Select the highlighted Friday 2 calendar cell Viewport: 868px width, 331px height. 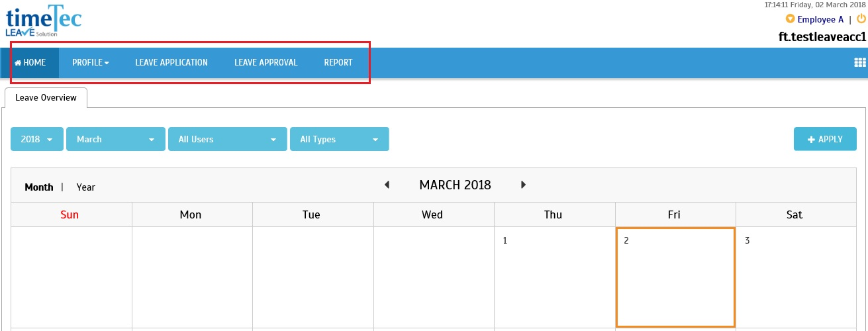(675, 277)
